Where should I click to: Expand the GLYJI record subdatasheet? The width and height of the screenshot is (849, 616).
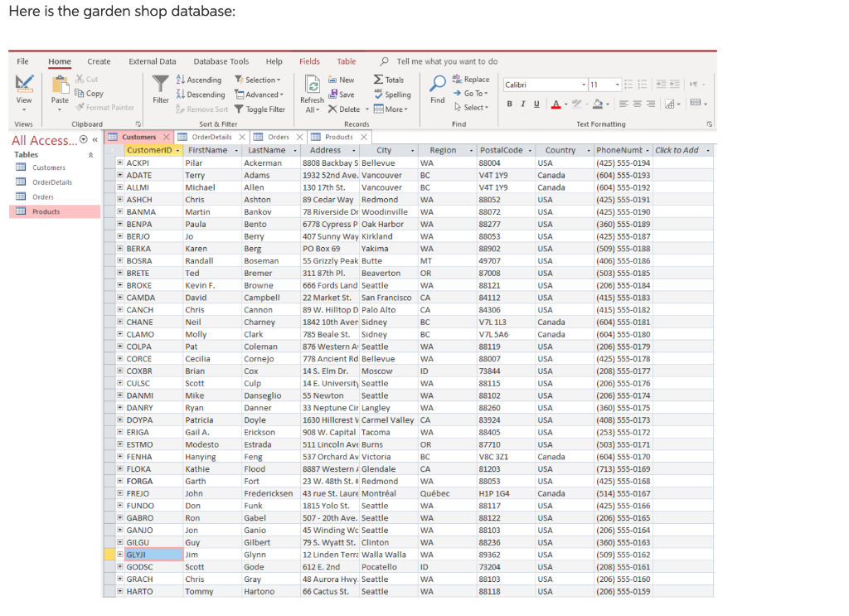(x=119, y=555)
